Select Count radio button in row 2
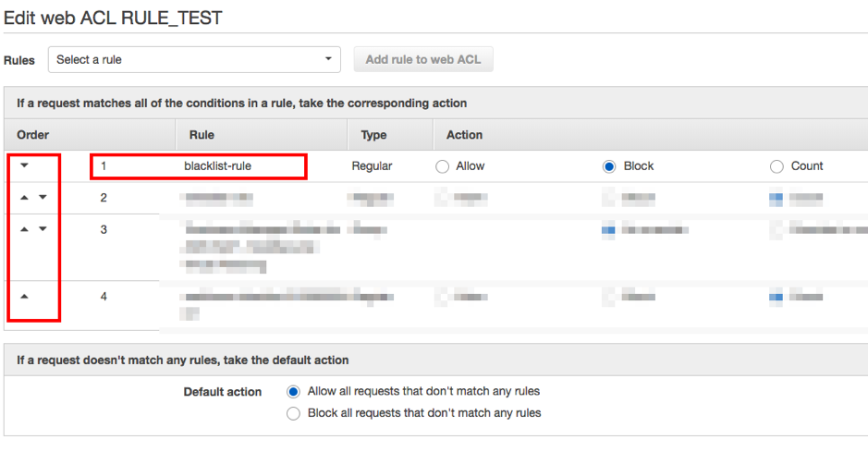This screenshot has width=868, height=452. pyautogui.click(x=776, y=198)
